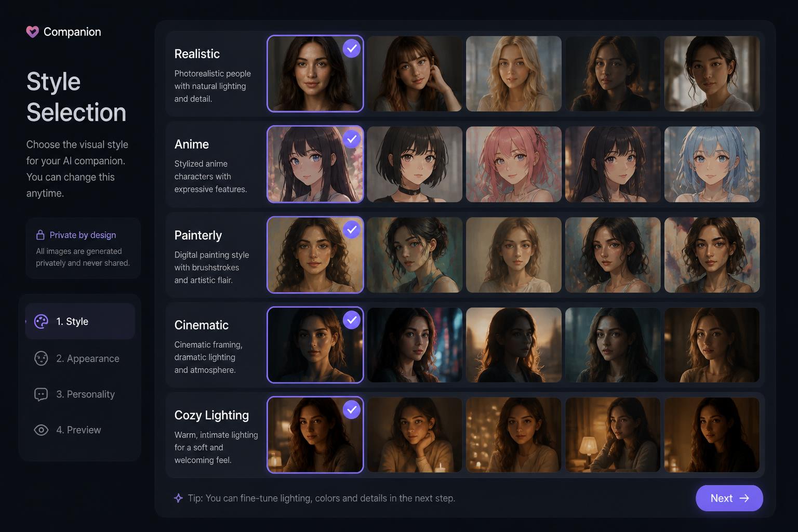The image size is (798, 532).
Task: Select the Painterly portrait with teal background
Action: click(415, 255)
